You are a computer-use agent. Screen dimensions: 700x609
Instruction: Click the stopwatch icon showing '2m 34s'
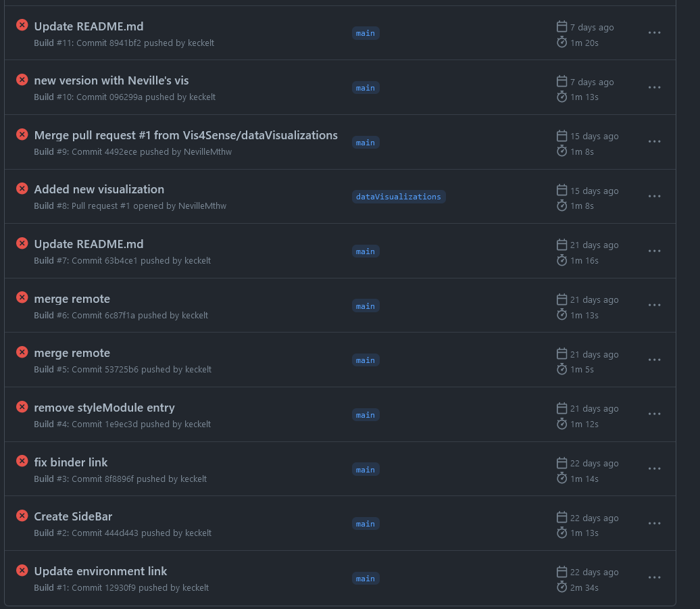click(x=561, y=587)
